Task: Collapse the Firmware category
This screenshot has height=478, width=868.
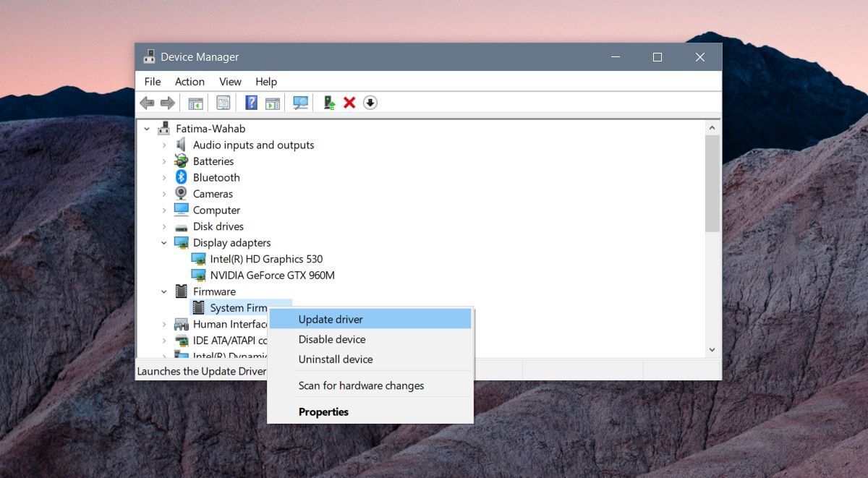Action: [x=164, y=292]
